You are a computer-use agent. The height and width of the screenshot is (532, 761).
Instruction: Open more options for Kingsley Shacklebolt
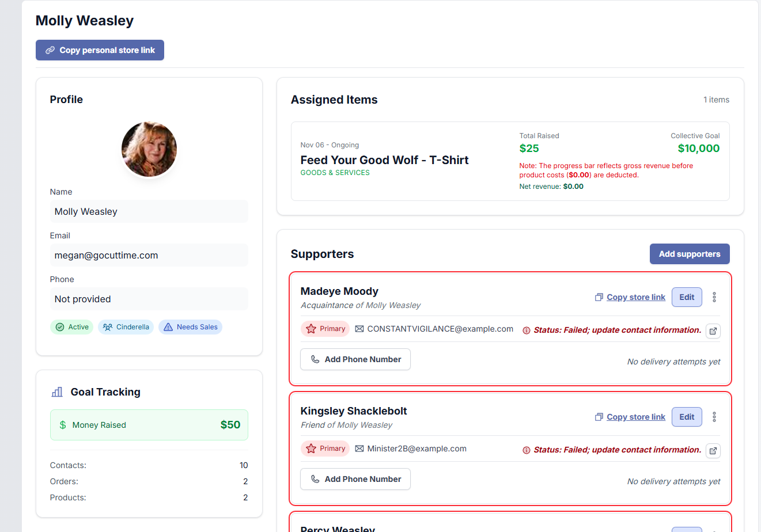coord(714,417)
